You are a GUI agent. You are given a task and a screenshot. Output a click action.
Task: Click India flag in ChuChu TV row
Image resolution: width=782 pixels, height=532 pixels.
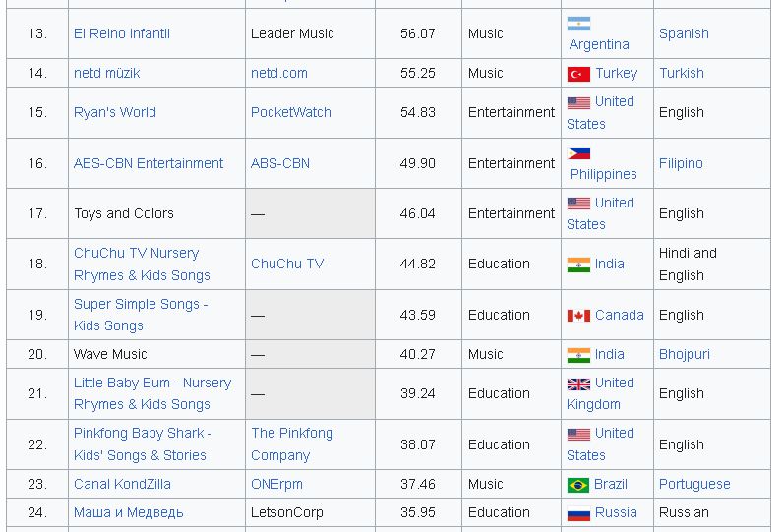tap(578, 265)
